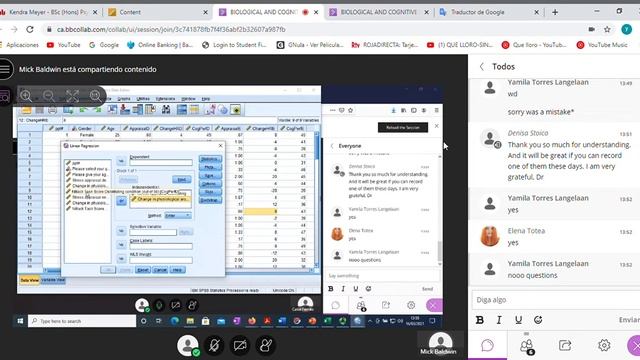Click the arrow button beside WLS Weight
The height and width of the screenshot is (360, 640).
(121, 259)
